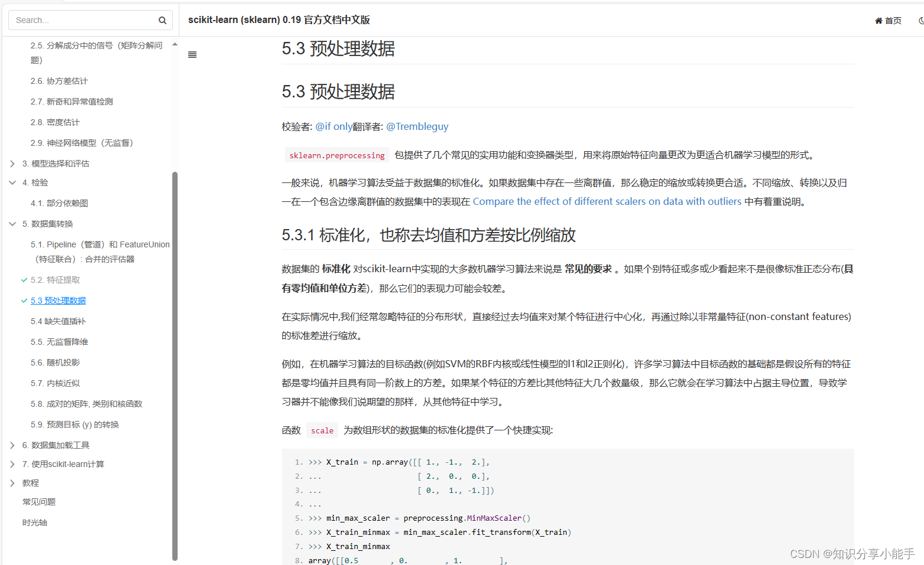Open 2.8. 密度估计

tap(55, 122)
